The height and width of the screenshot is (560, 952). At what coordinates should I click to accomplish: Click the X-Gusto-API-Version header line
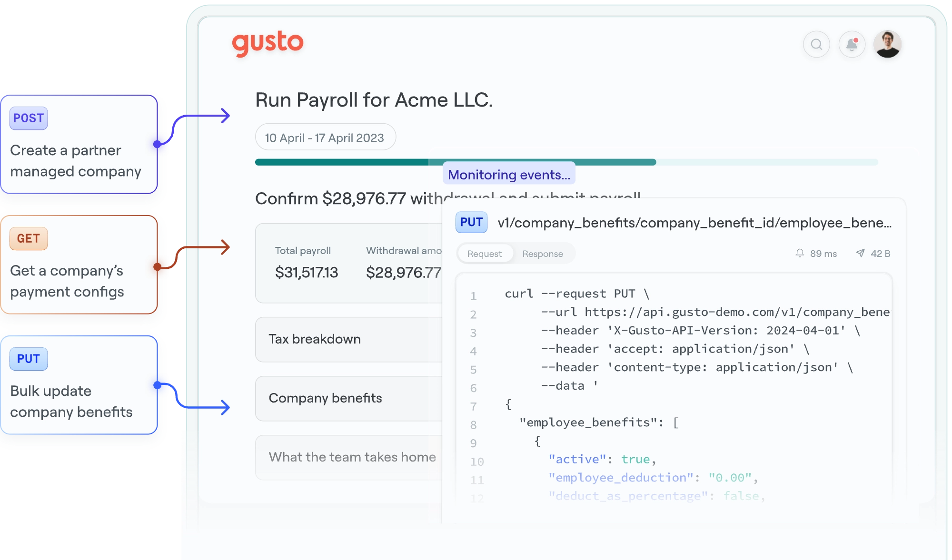[x=701, y=331]
